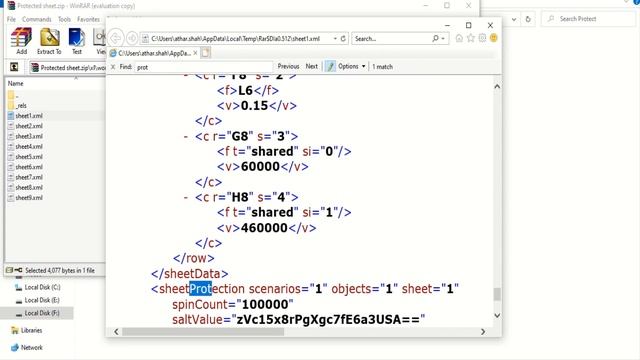This screenshot has height=360, width=640.
Task: Click vertical scrollbar up arrow
Action: [497, 86]
